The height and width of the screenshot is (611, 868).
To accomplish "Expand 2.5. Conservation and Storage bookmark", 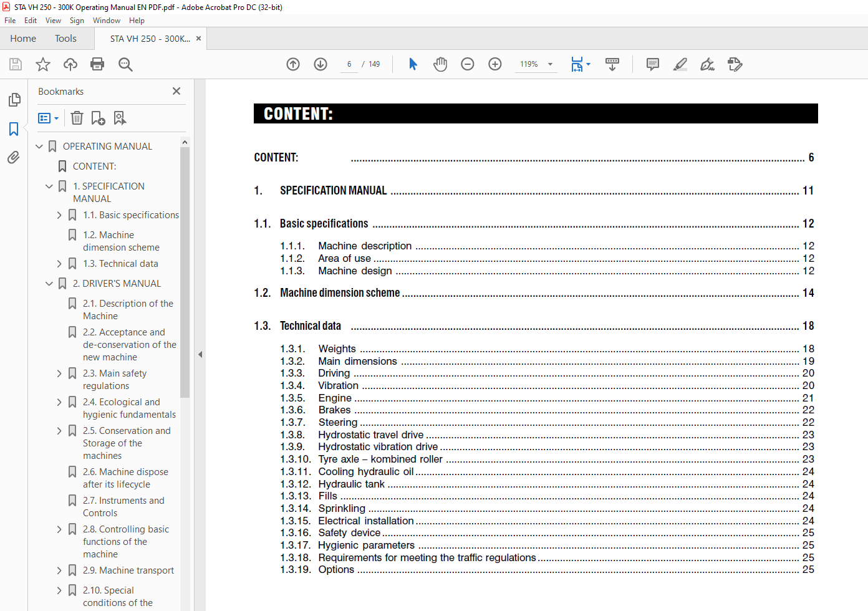I will (59, 431).
